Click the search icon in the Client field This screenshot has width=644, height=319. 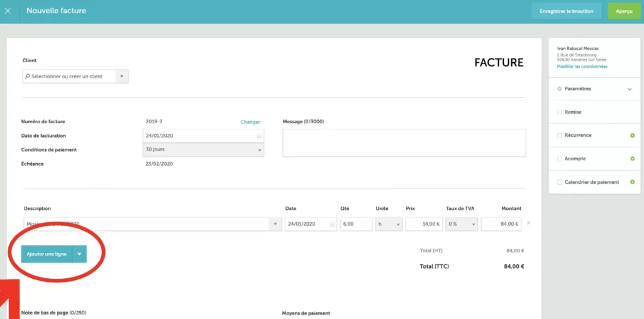click(27, 76)
